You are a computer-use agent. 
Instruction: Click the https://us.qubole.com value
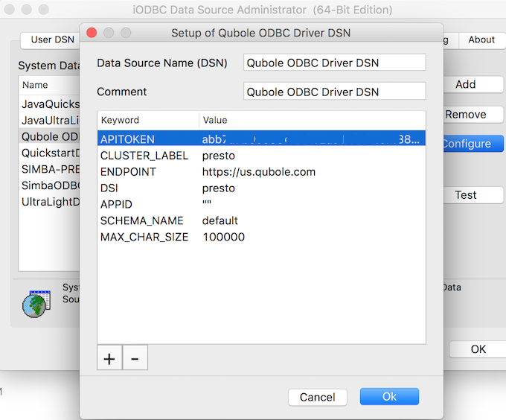[259, 172]
